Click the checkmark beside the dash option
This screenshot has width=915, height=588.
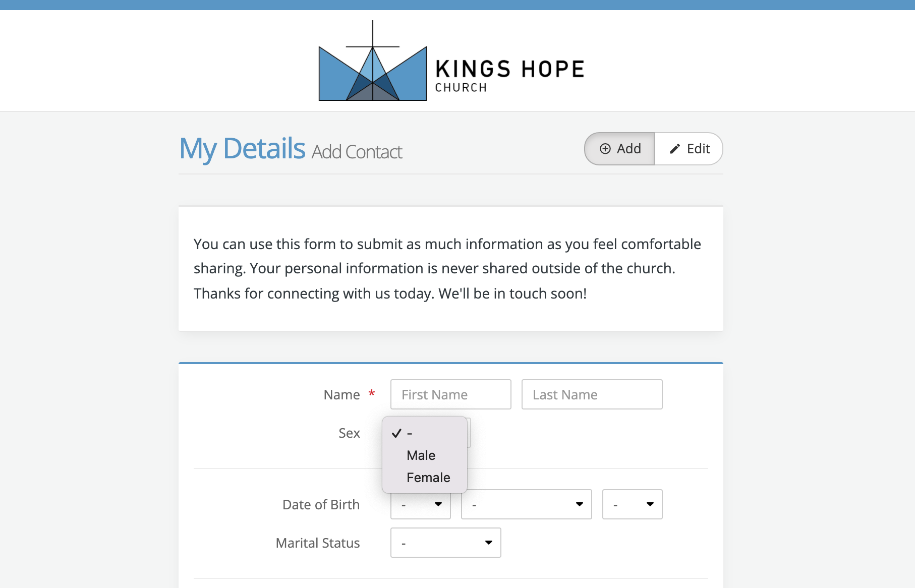click(x=396, y=433)
